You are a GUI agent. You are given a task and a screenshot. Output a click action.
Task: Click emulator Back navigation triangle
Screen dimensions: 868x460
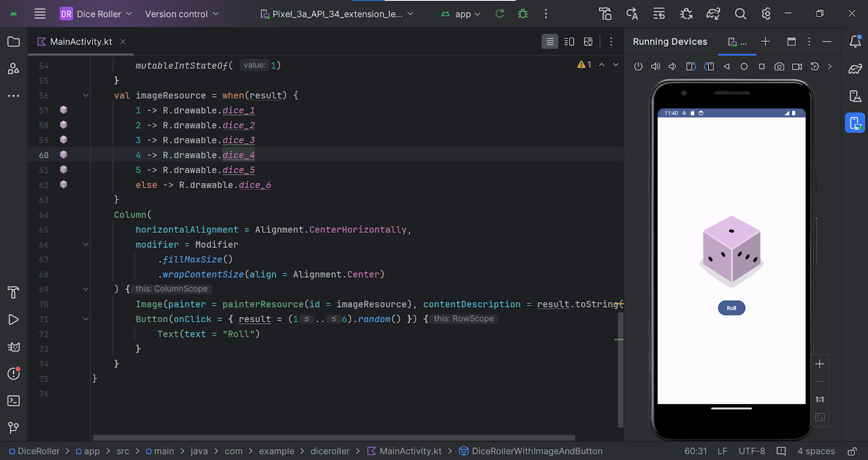tap(726, 67)
